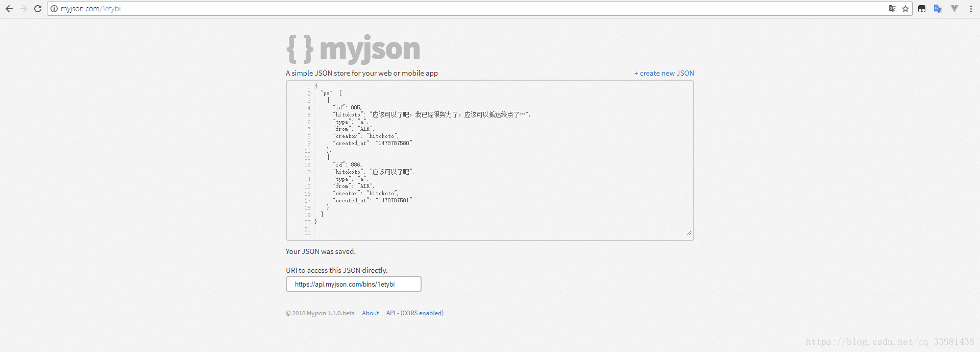Open the dark mask extension icon
Viewport: 980px width, 352px height.
click(x=922, y=9)
